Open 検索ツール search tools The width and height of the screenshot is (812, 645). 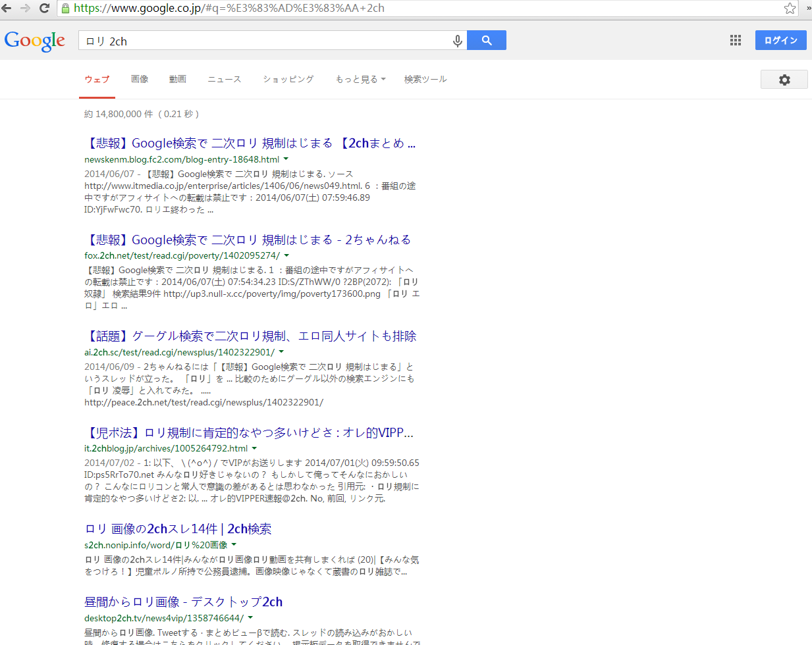coord(425,79)
